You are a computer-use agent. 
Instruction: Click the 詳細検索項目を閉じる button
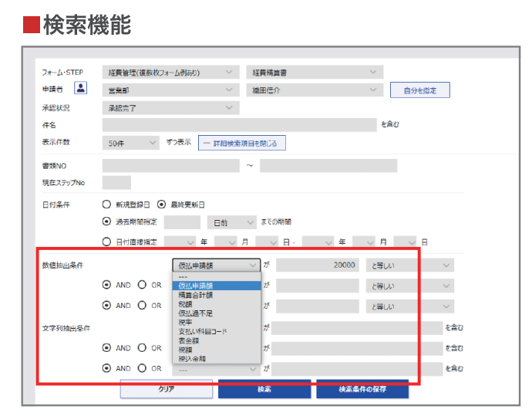pyautogui.click(x=242, y=143)
